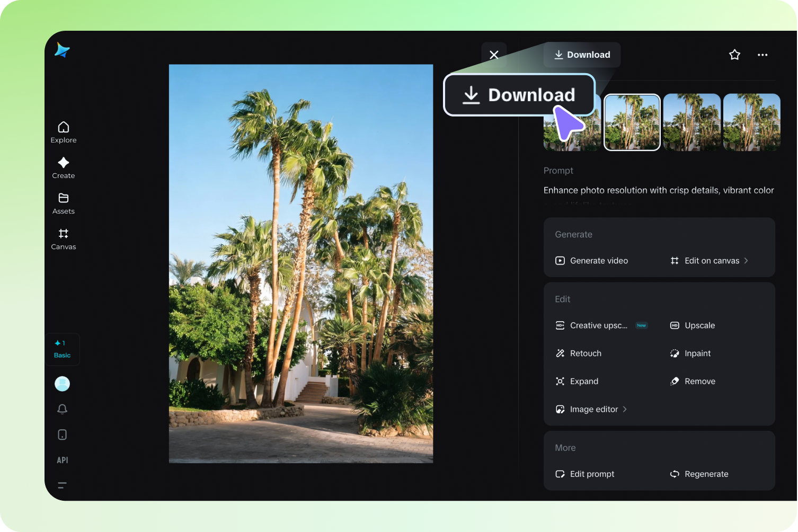Click Generate video
The height and width of the screenshot is (532, 798).
pos(591,261)
